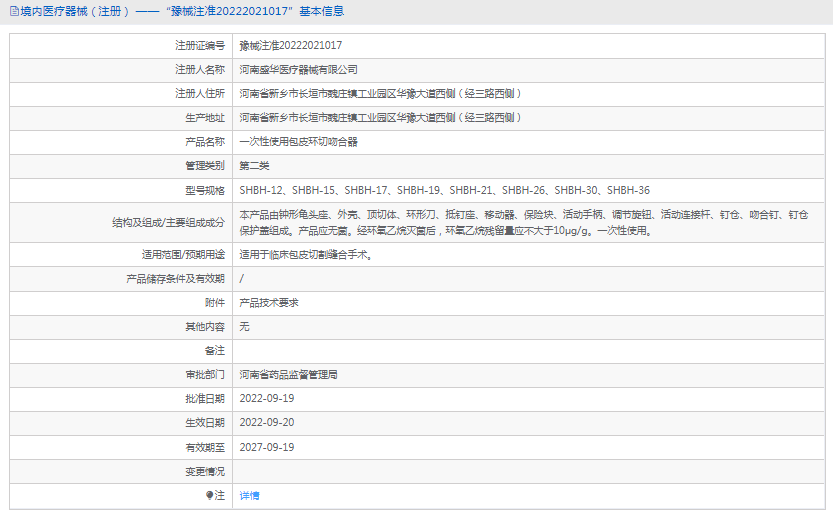Click the 注册人名称 label

(200, 70)
